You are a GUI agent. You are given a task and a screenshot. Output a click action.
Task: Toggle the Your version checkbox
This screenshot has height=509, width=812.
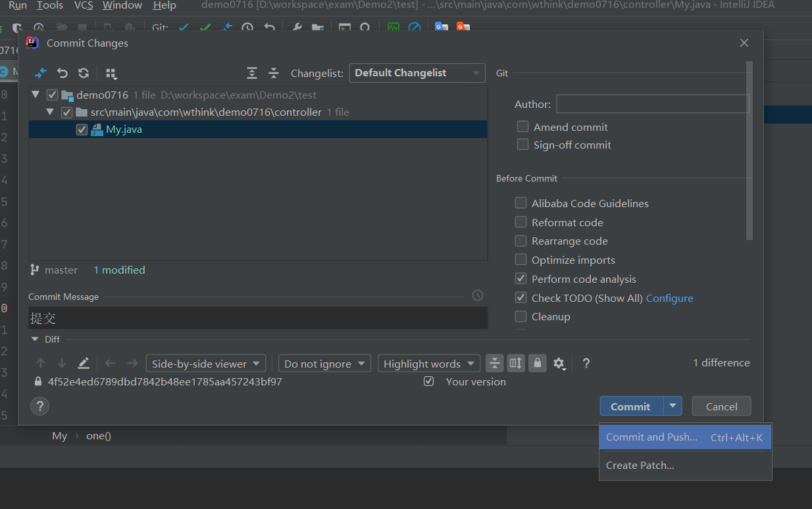coord(429,381)
